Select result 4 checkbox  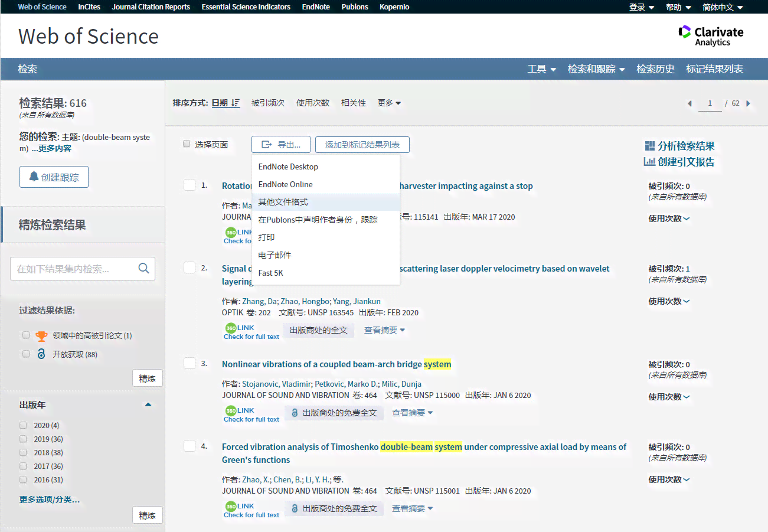tap(189, 446)
